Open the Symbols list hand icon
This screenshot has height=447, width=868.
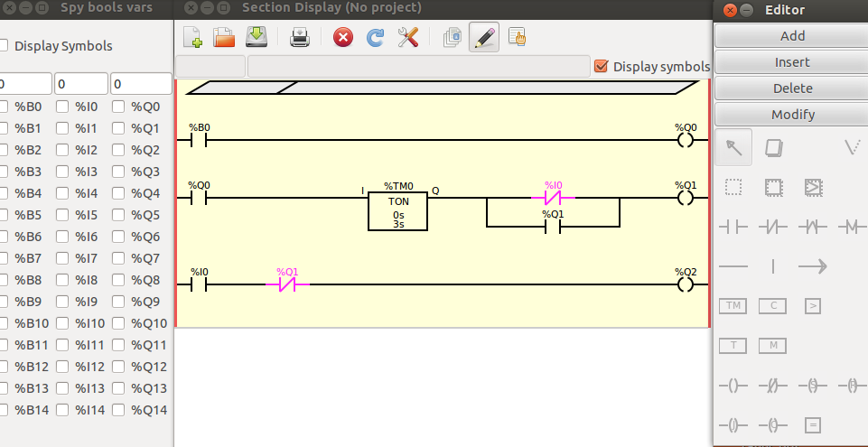point(517,38)
